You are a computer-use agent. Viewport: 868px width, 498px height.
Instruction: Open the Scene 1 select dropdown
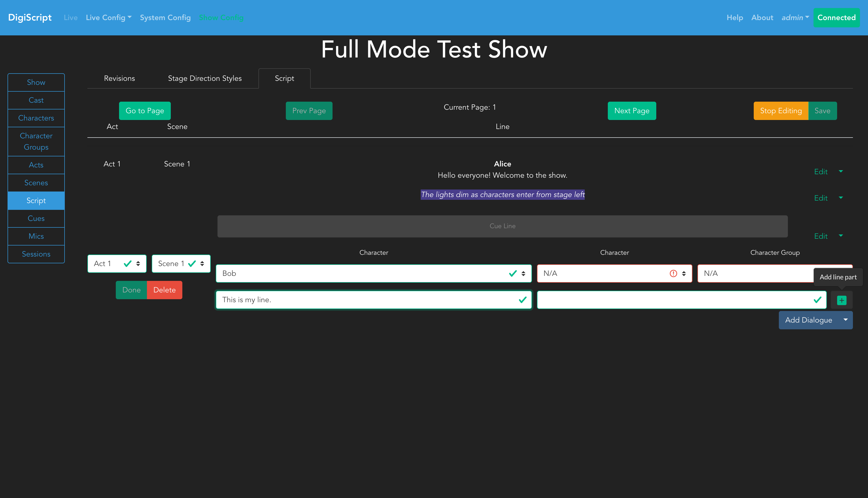click(x=181, y=263)
